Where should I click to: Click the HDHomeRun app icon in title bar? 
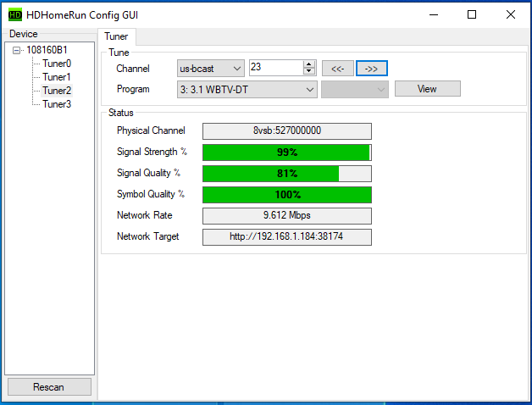coord(14,14)
